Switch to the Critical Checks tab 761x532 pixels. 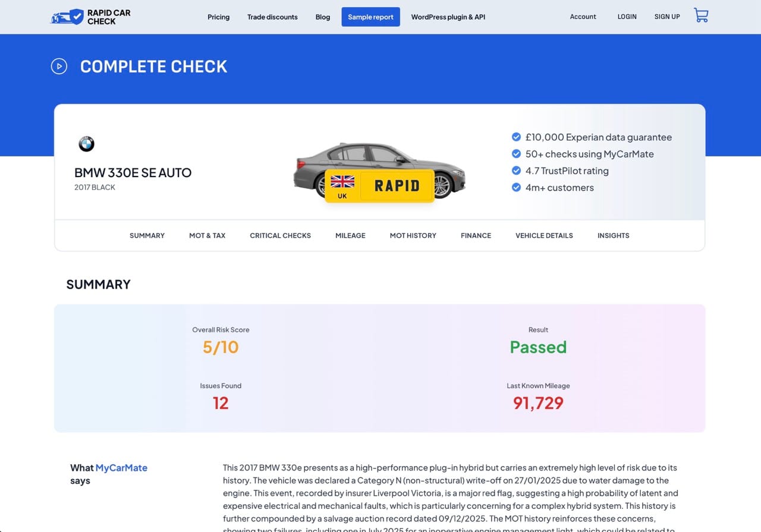coord(280,235)
